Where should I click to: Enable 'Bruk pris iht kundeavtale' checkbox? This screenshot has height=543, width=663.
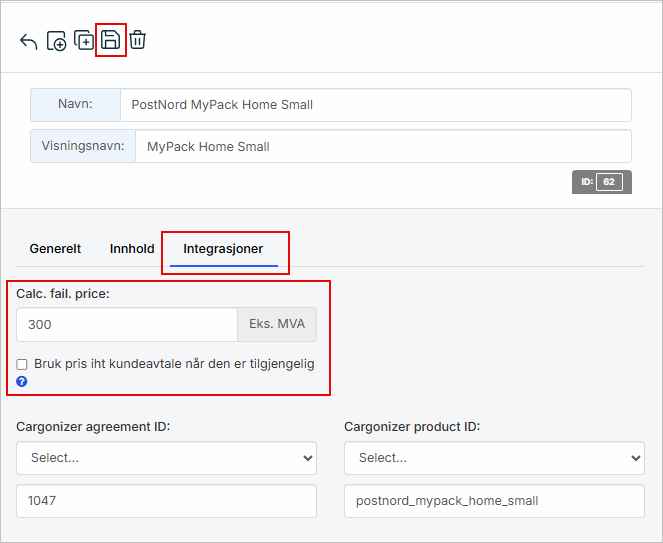[22, 364]
